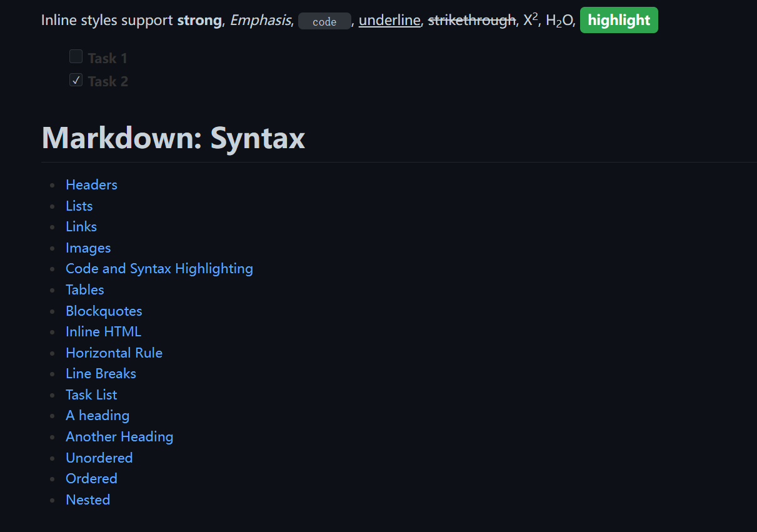
Task: Open the Lists link
Action: (x=79, y=206)
